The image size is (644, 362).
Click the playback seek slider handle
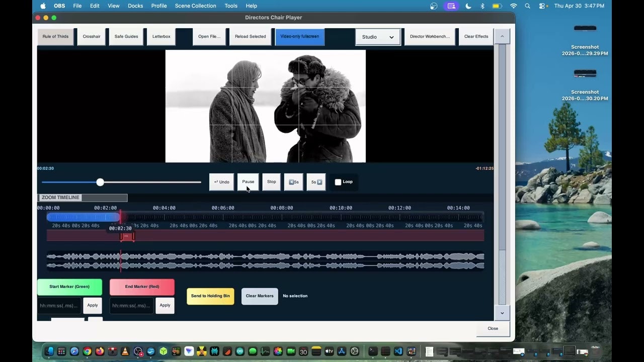click(100, 182)
